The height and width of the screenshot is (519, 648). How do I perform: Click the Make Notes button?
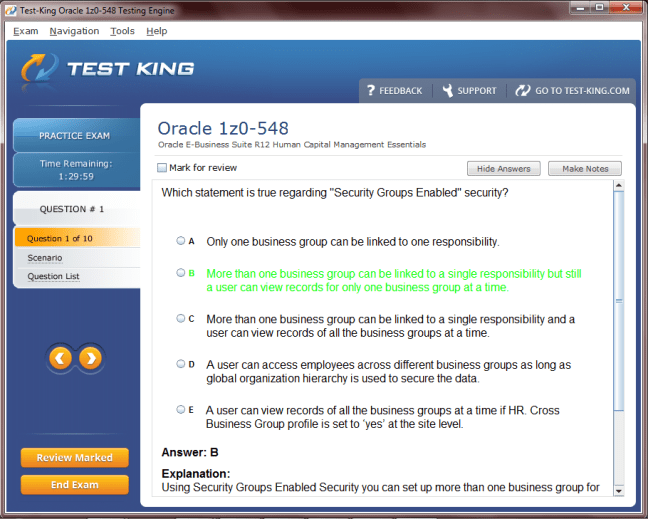[585, 169]
